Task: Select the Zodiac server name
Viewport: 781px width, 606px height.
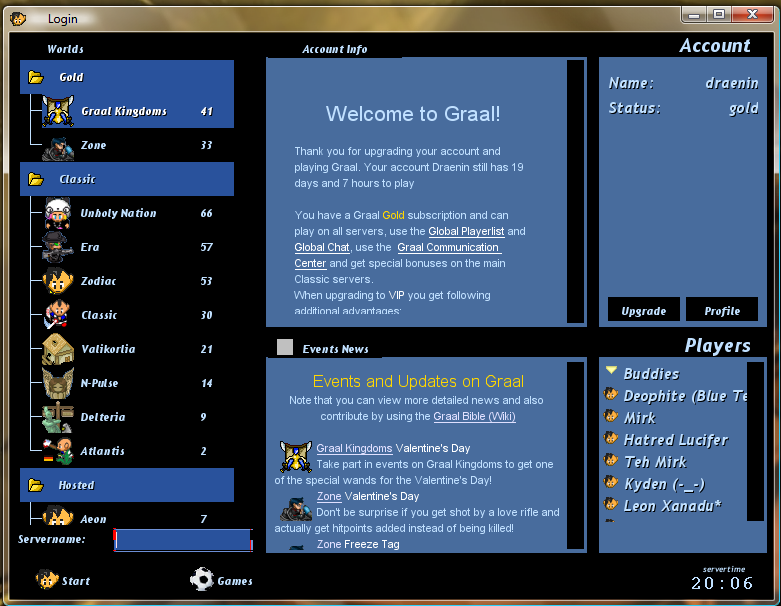Action: coord(98,281)
